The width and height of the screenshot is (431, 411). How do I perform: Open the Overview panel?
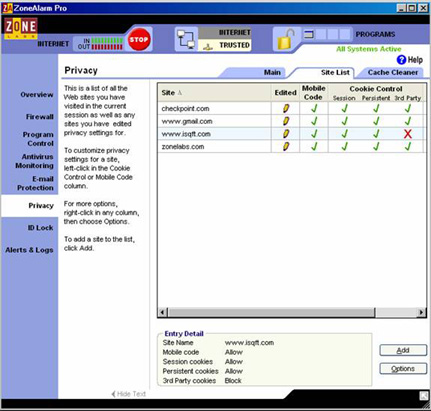37,95
